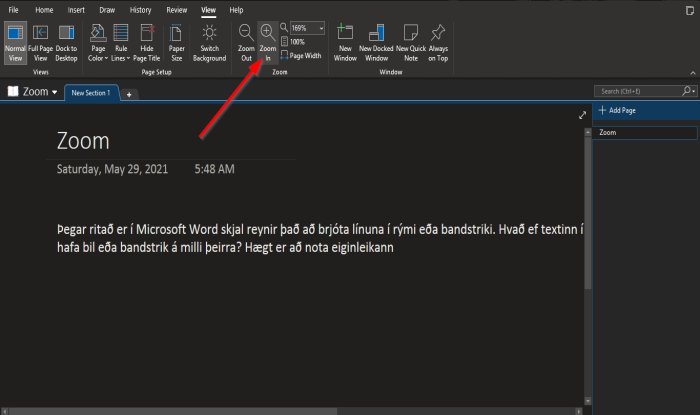Click the Add Page button
The height and width of the screenshot is (415, 700).
pyautogui.click(x=620, y=108)
